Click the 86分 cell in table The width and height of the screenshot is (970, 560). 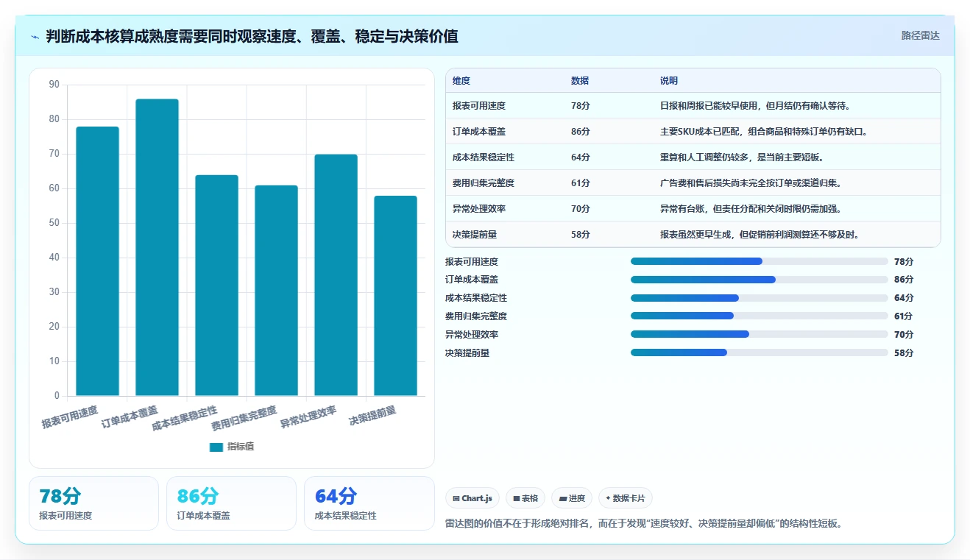click(x=580, y=132)
